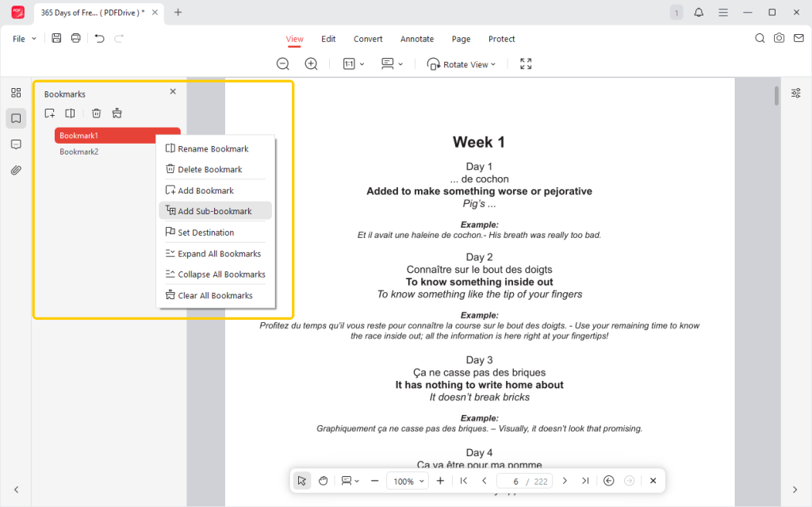Select the Hand tool in the bottom toolbar
This screenshot has width=812, height=507.
pos(323,480)
